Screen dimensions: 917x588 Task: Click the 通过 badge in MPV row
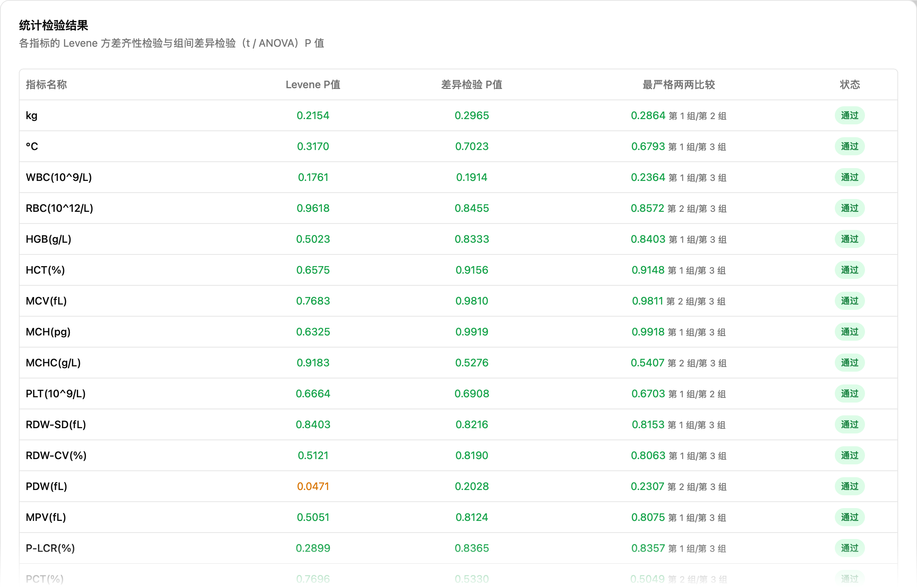850,518
